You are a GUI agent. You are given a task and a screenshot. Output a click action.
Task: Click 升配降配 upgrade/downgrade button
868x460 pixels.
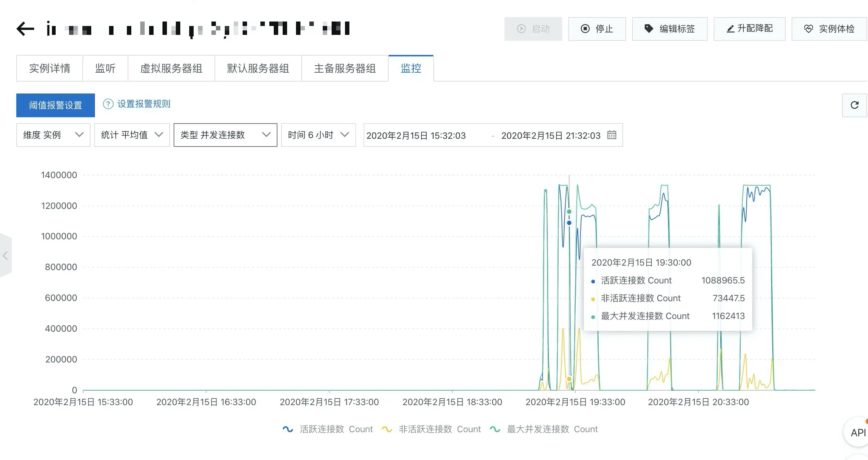point(749,29)
